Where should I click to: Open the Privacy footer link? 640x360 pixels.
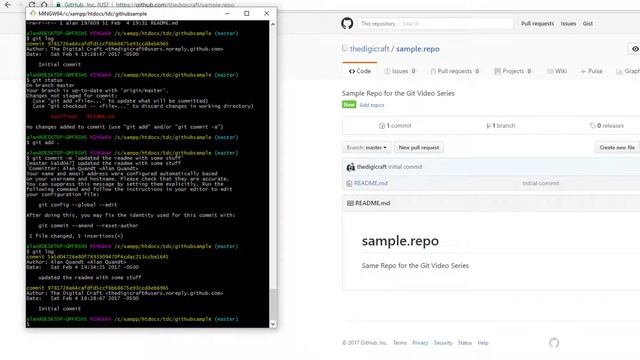click(420, 343)
